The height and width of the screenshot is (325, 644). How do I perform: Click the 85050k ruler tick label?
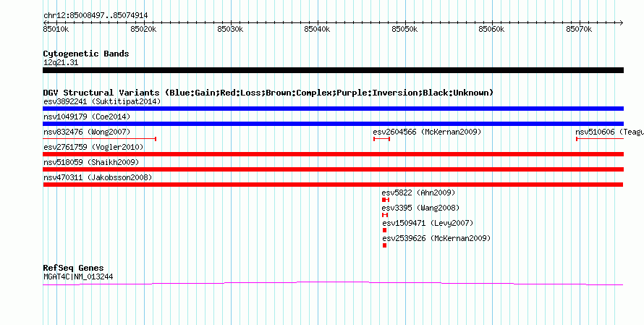404,29
